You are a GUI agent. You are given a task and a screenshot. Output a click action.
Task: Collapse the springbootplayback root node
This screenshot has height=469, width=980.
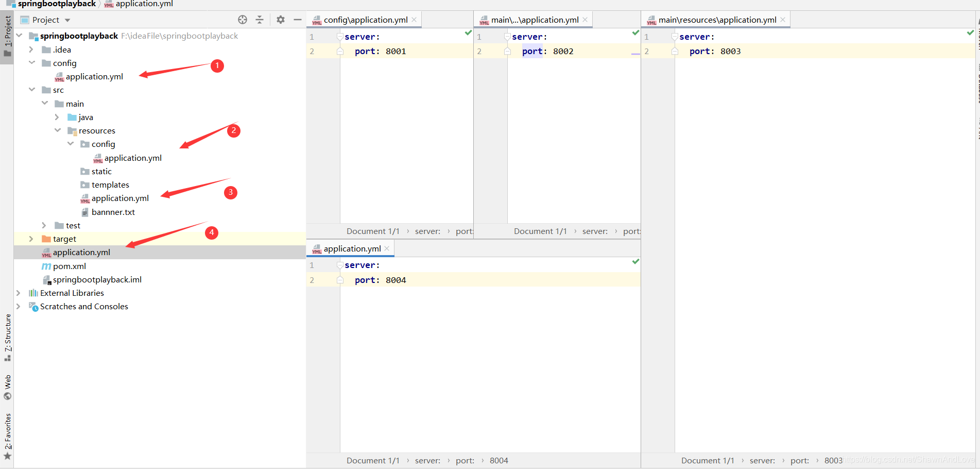[19, 36]
